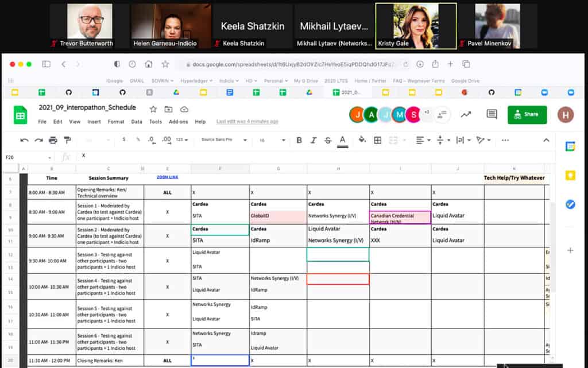
Task: Open the Tasks side panel icon
Action: 570,204
